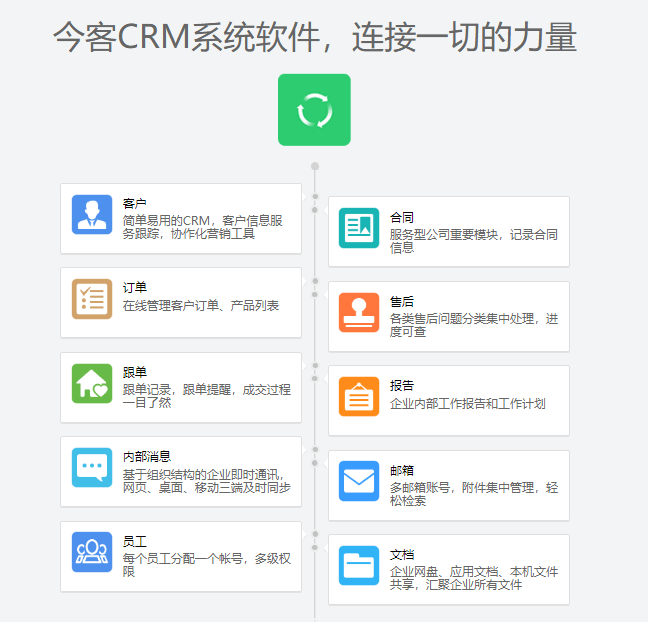
Task: Click the 报告 card title
Action: pos(402,385)
